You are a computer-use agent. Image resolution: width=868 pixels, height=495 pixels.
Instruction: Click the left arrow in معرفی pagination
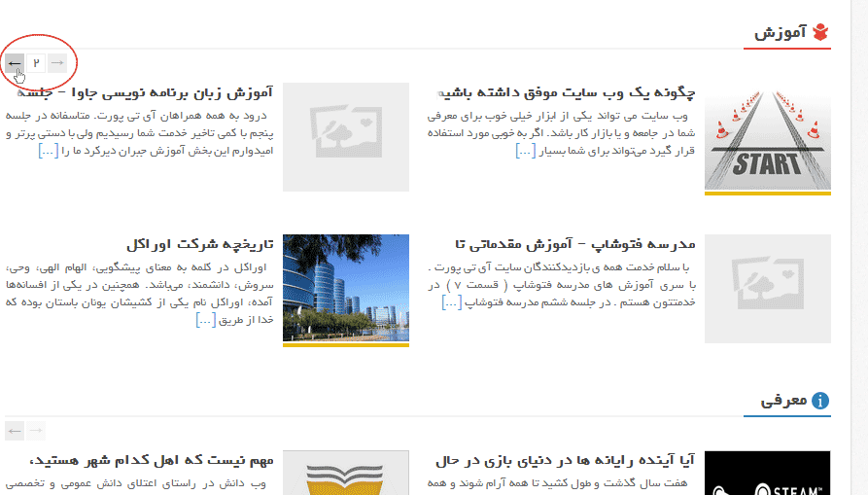(15, 431)
